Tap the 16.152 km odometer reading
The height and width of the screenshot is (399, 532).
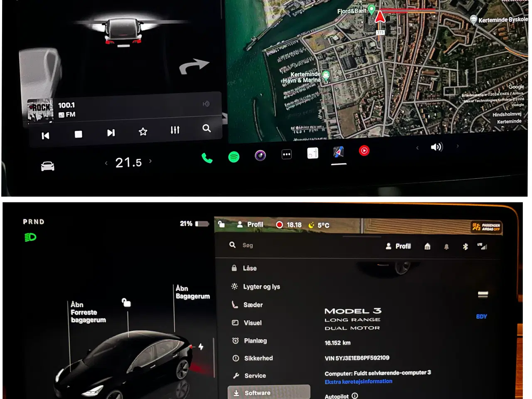point(337,343)
